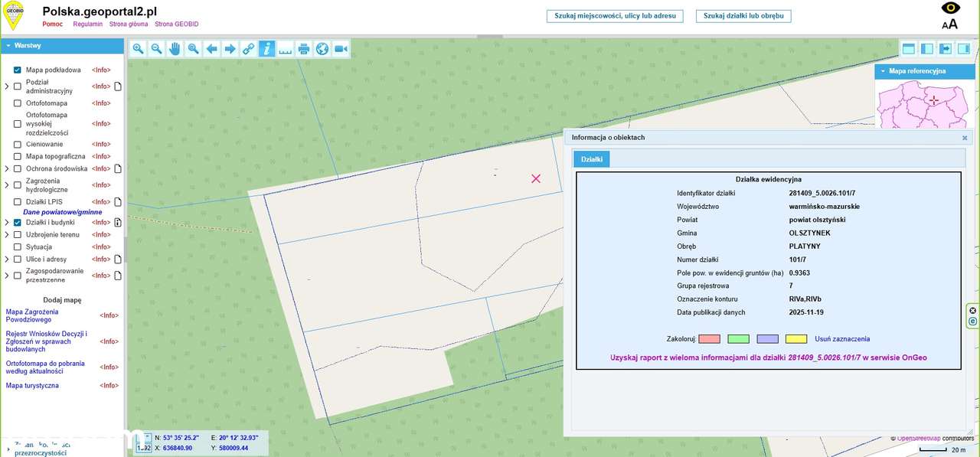Expand the Działki i budynki layer group
This screenshot has width=980, height=457.
(x=7, y=222)
